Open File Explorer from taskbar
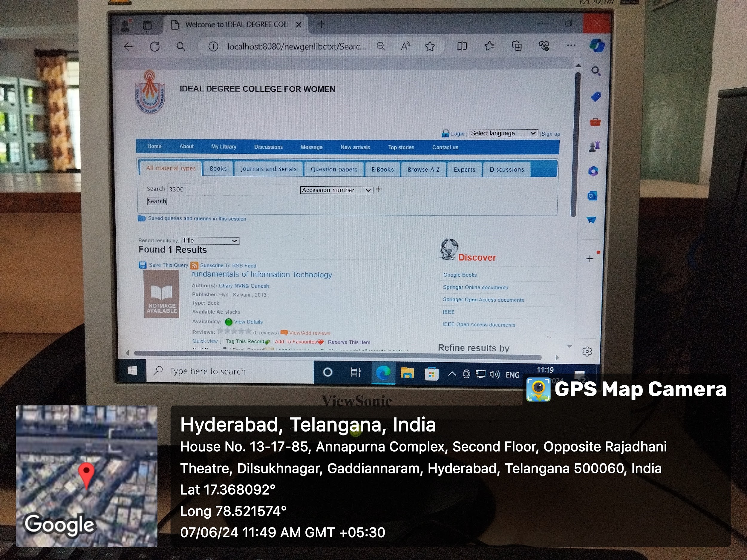This screenshot has width=747, height=560. (407, 373)
